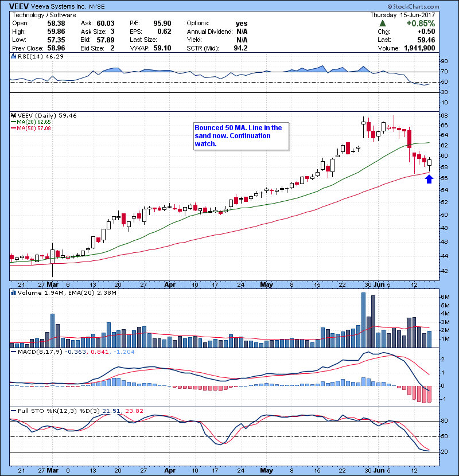Click the last candlestick above the blue arrow

[x=430, y=163]
